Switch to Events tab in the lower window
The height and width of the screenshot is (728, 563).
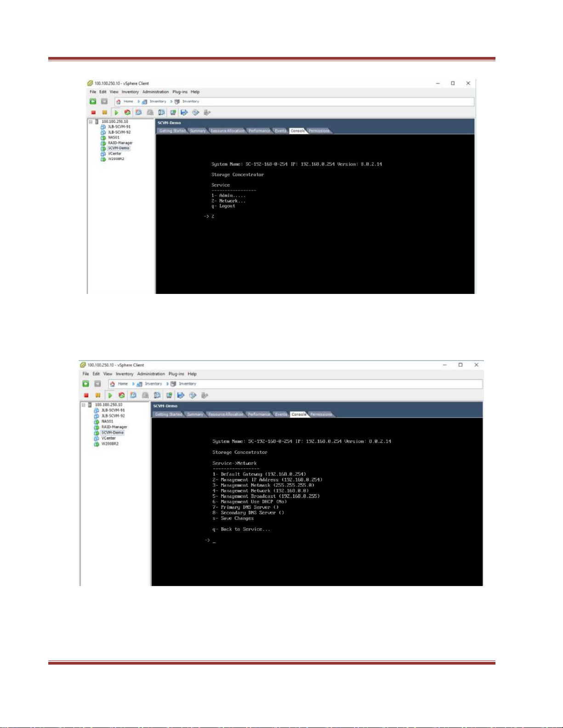click(281, 414)
